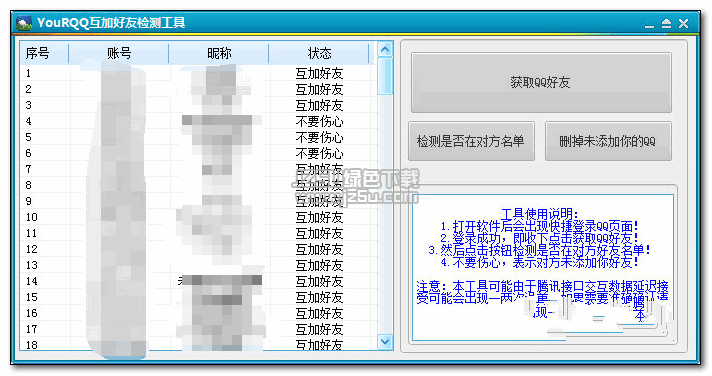Click the friend list scrollbar thumb

coord(385,75)
